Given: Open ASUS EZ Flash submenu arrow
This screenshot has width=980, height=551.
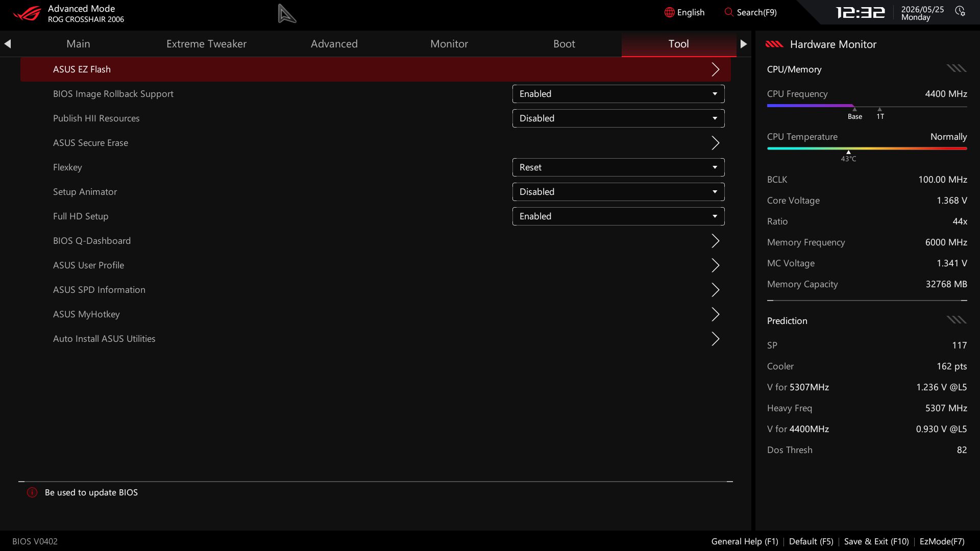Looking at the screenshot, I should tap(716, 69).
